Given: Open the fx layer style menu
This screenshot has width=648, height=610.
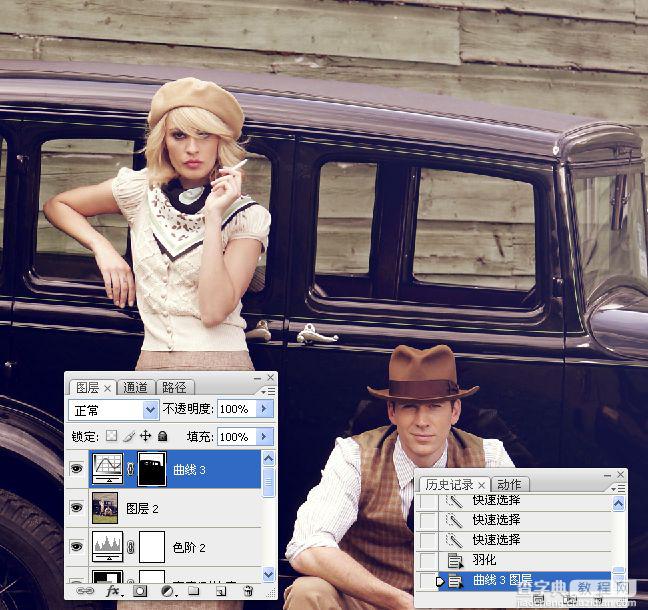Looking at the screenshot, I should (113, 591).
